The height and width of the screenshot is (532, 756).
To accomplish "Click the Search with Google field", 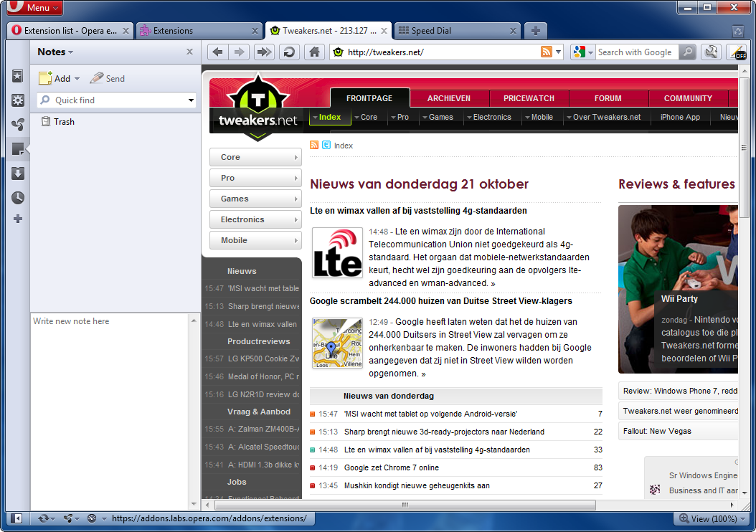I will click(636, 52).
